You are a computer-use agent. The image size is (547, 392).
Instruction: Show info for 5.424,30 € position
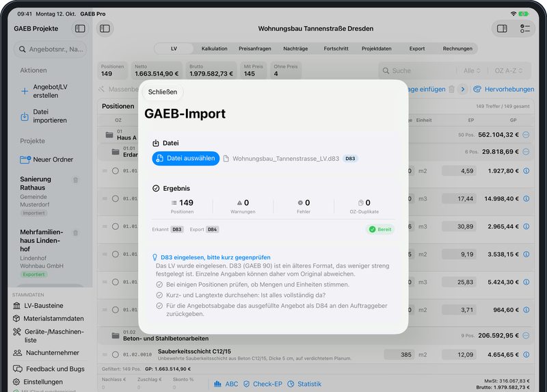click(526, 282)
